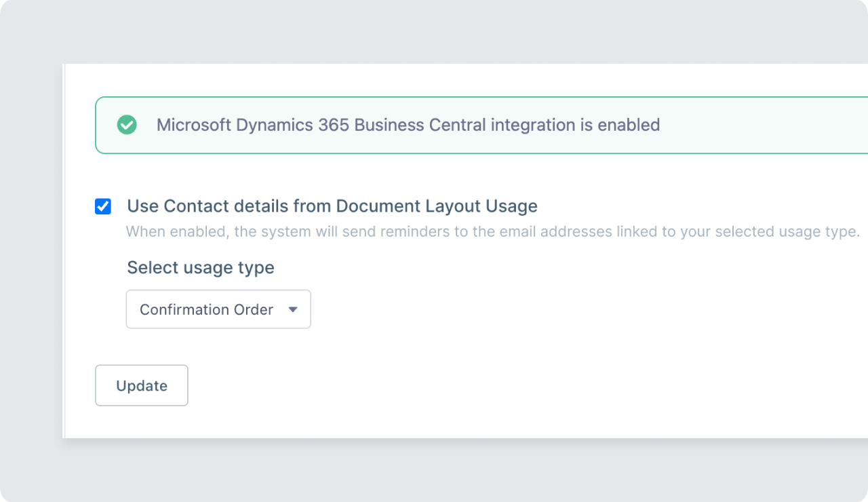868x502 pixels.
Task: Click the Update button
Action: (x=141, y=385)
